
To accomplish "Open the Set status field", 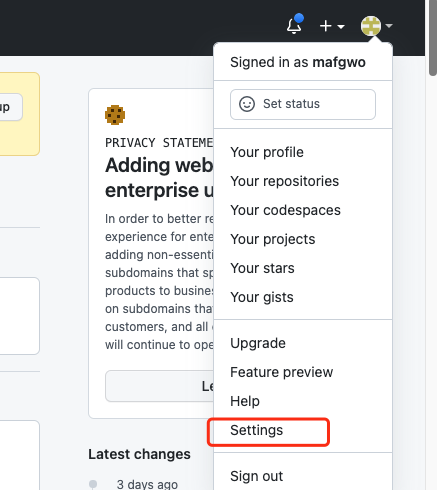I will pyautogui.click(x=303, y=104).
